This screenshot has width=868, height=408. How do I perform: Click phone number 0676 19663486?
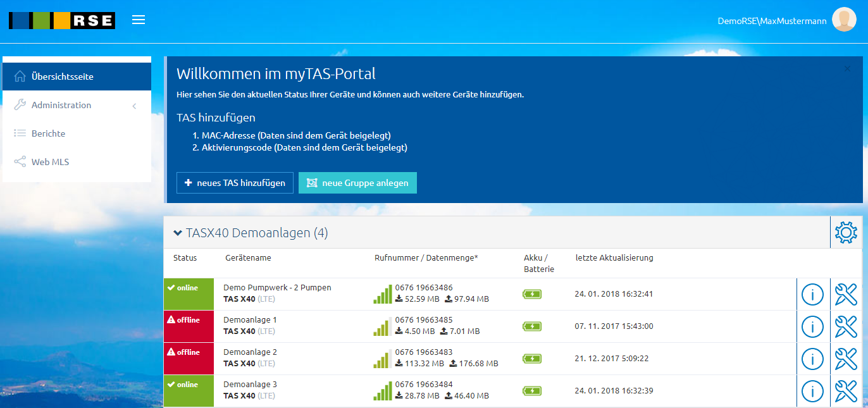coord(424,288)
